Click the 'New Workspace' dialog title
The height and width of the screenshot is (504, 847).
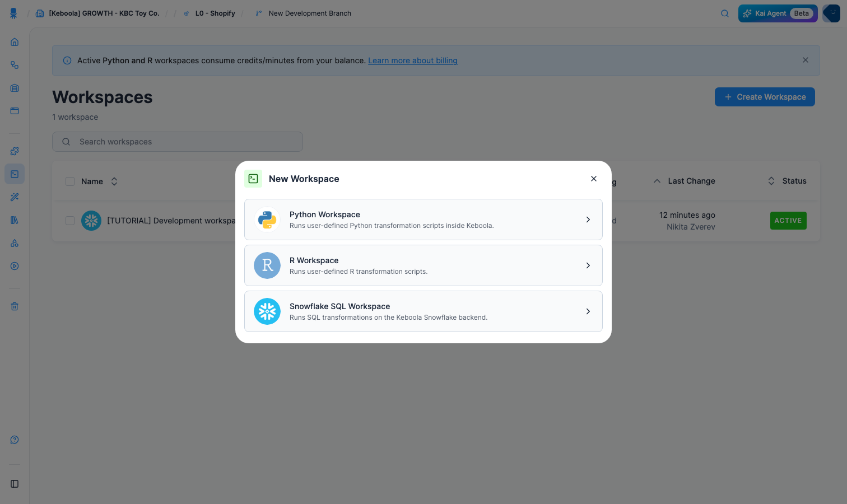304,179
